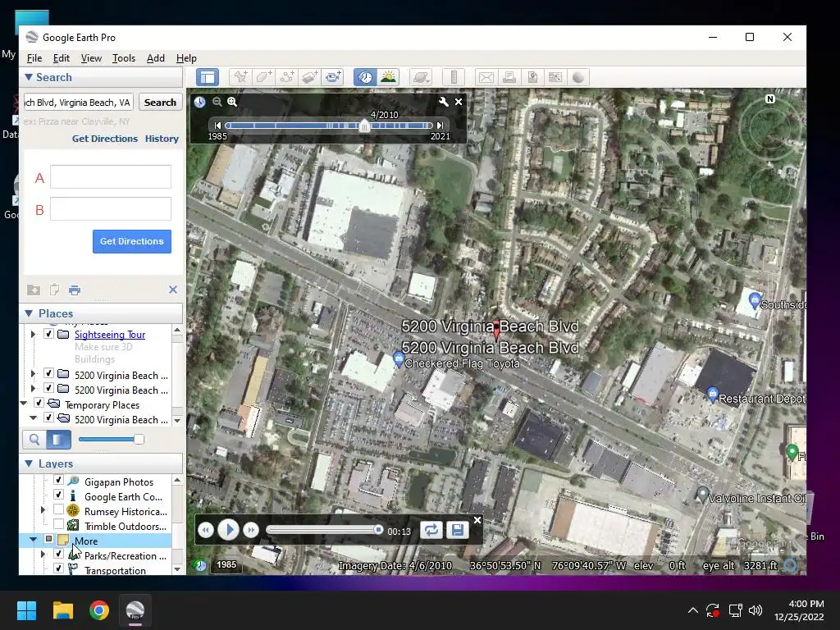Collapse the Places panel triangle

29,313
